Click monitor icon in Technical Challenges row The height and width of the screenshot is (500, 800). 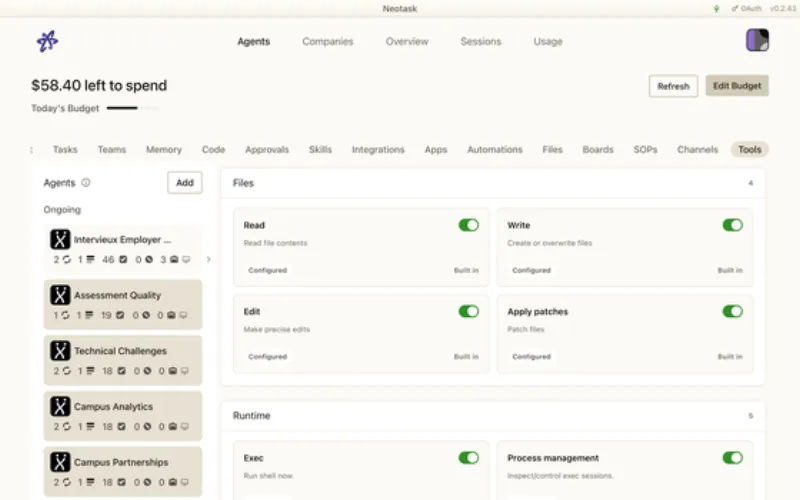point(185,371)
